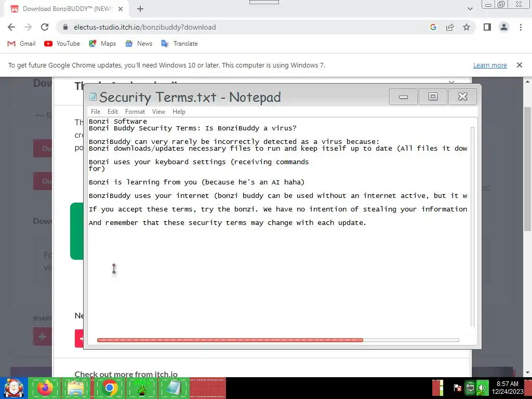Image resolution: width=532 pixels, height=399 pixels.
Task: Open a new tab with the plus button
Action: coord(140,9)
